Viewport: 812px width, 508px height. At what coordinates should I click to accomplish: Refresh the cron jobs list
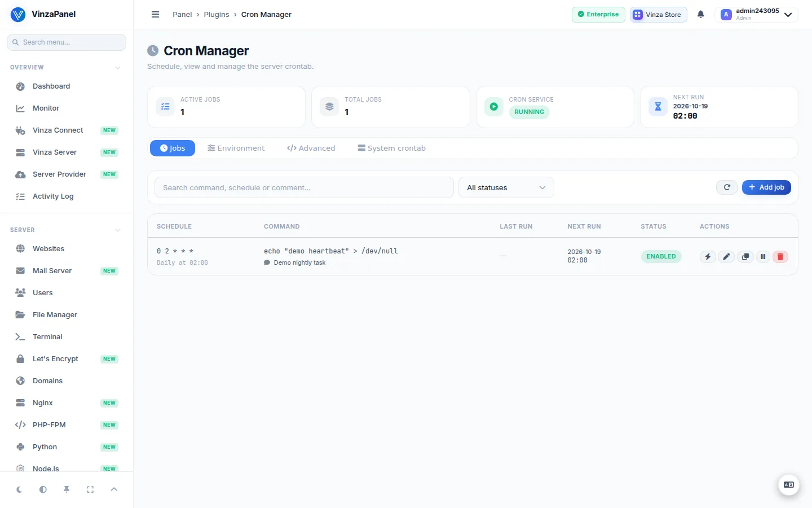coord(727,187)
